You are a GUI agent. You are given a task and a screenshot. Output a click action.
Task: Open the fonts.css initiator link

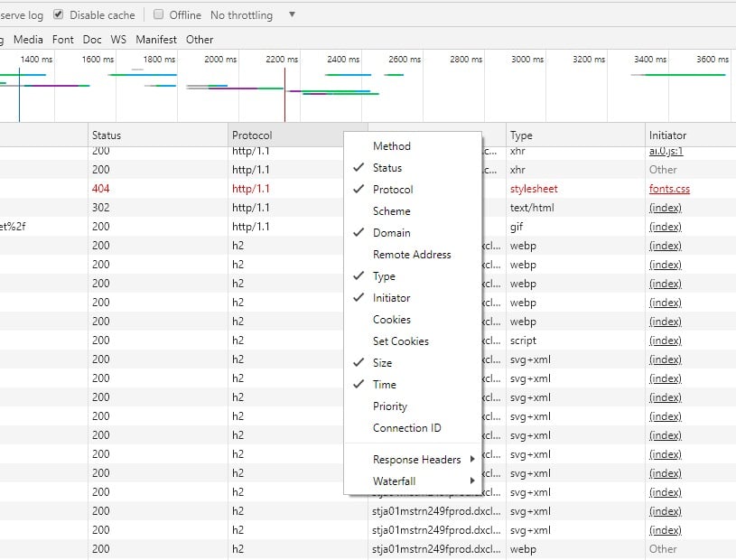pos(668,189)
